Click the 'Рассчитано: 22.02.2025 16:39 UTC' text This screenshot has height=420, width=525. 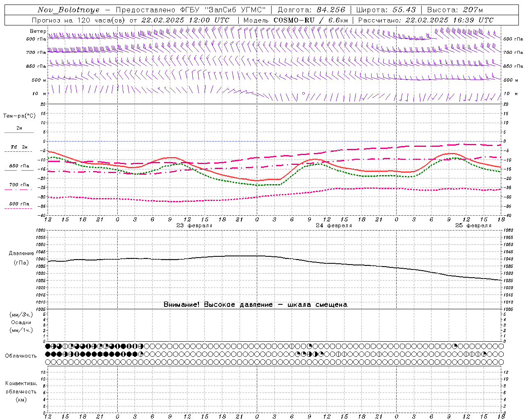click(426, 20)
